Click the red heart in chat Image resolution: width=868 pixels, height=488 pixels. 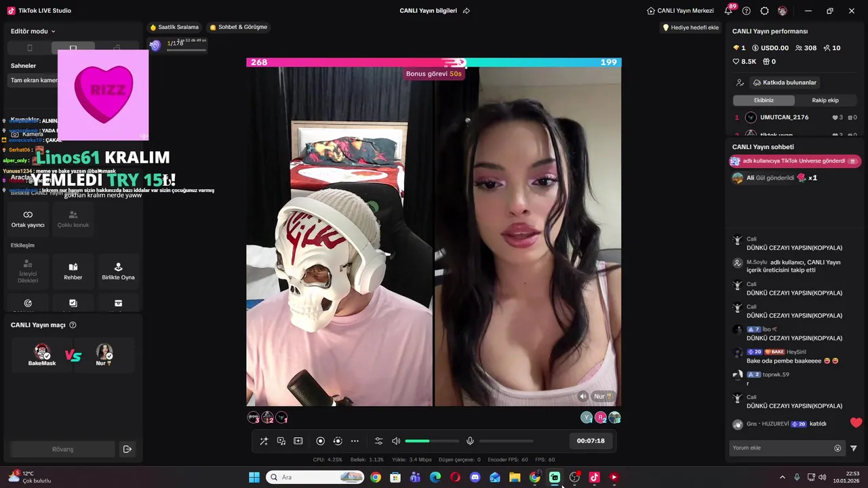click(856, 423)
